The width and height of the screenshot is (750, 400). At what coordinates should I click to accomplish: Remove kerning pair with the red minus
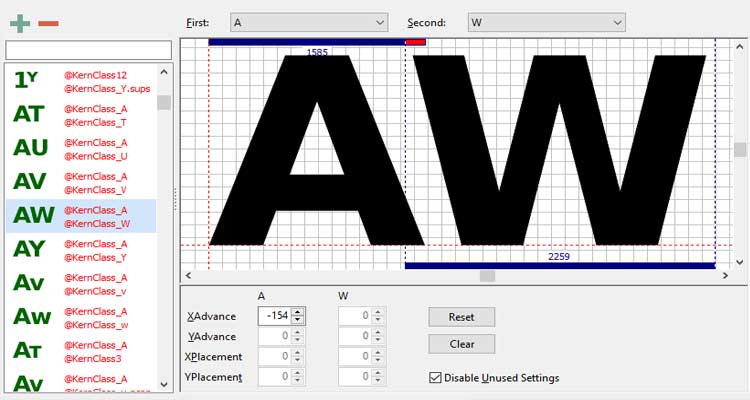48,23
